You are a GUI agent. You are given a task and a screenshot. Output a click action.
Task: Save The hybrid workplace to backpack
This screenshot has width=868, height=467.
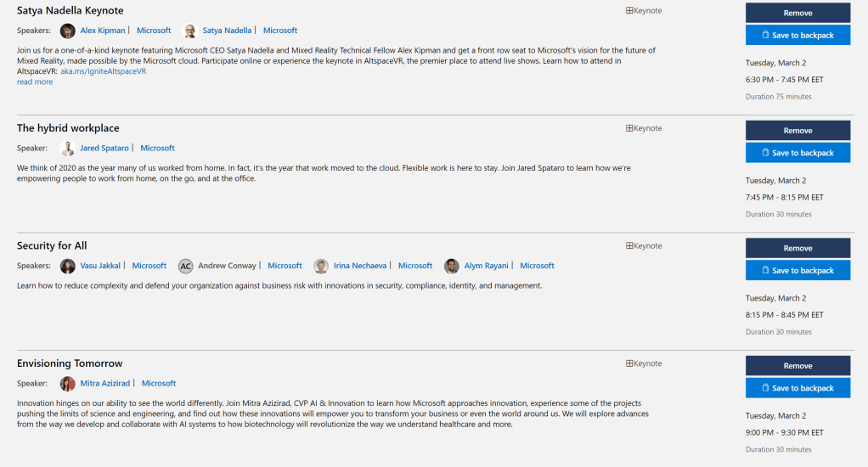(798, 153)
